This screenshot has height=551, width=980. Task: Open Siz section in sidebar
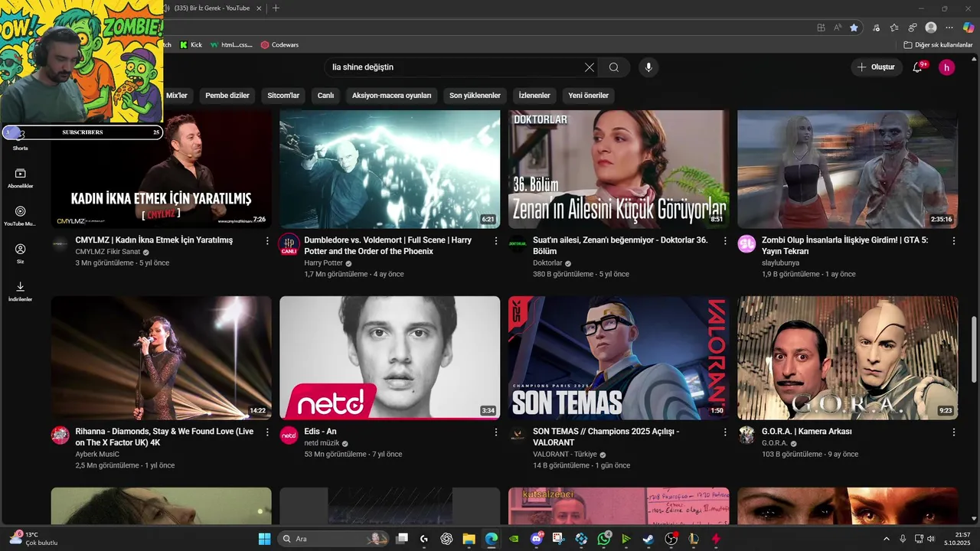pyautogui.click(x=21, y=253)
